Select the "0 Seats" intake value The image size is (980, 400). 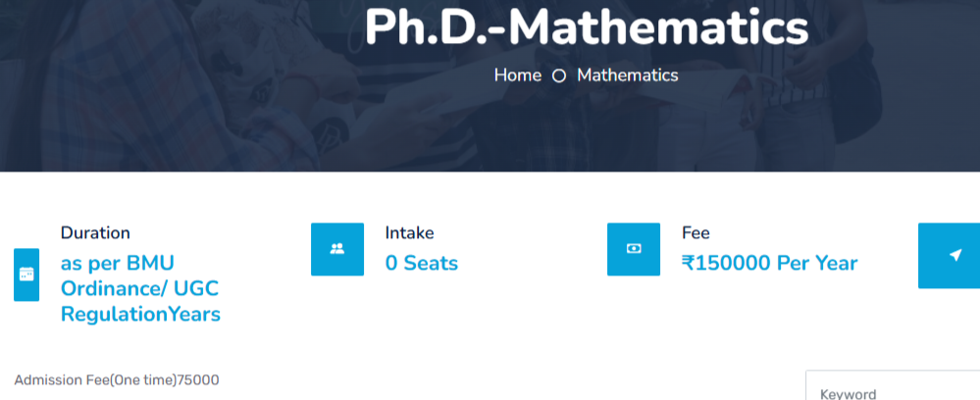[x=422, y=263]
